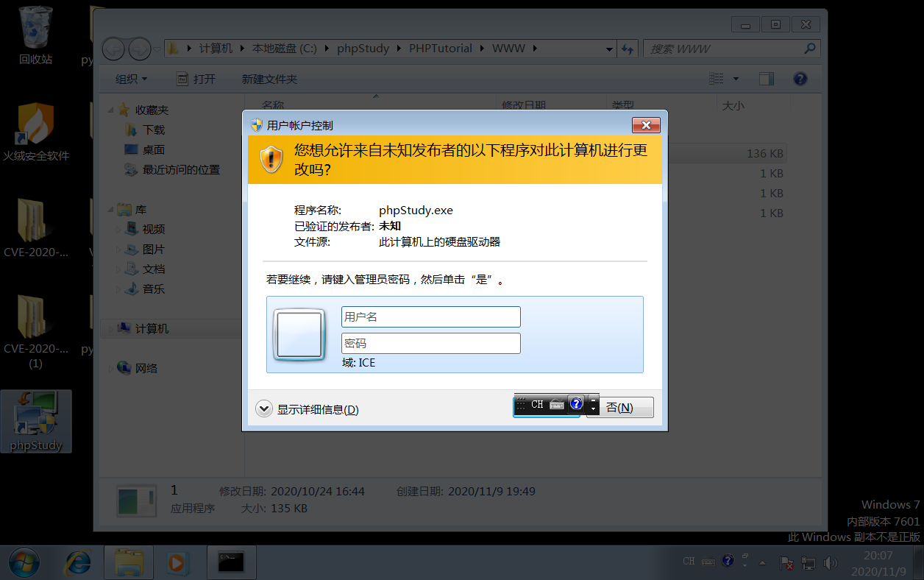Click Windows Media Player taskbar icon
924x580 pixels.
177,563
